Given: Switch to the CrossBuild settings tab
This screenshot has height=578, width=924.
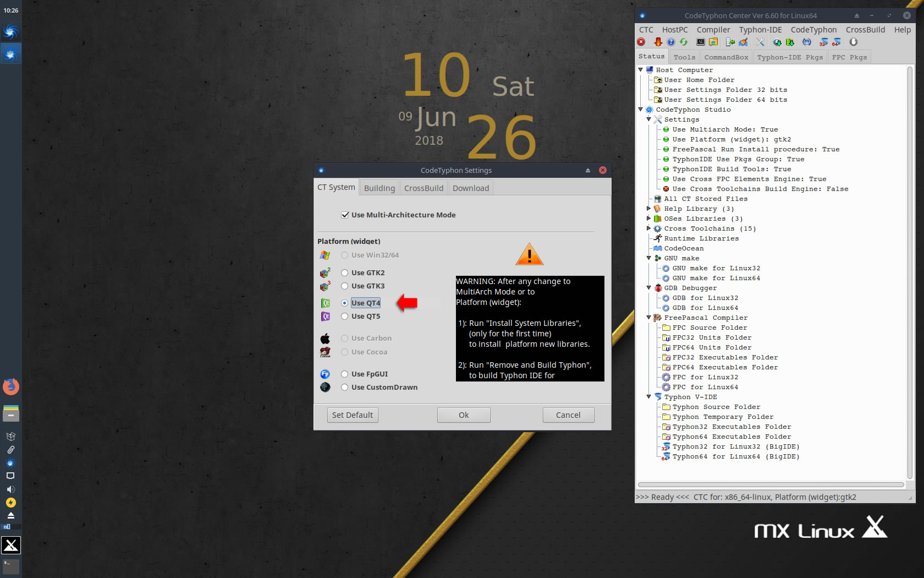Looking at the screenshot, I should click(x=424, y=188).
